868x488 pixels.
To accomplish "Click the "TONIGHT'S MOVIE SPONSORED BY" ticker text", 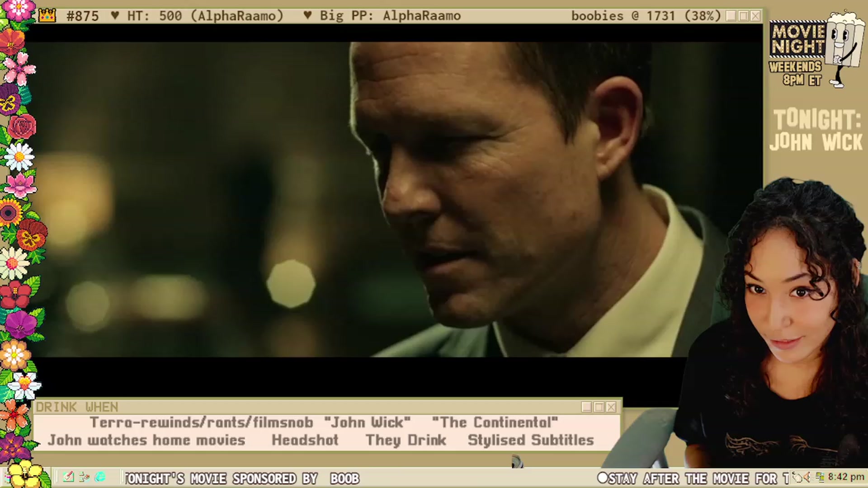I will pyautogui.click(x=221, y=479).
